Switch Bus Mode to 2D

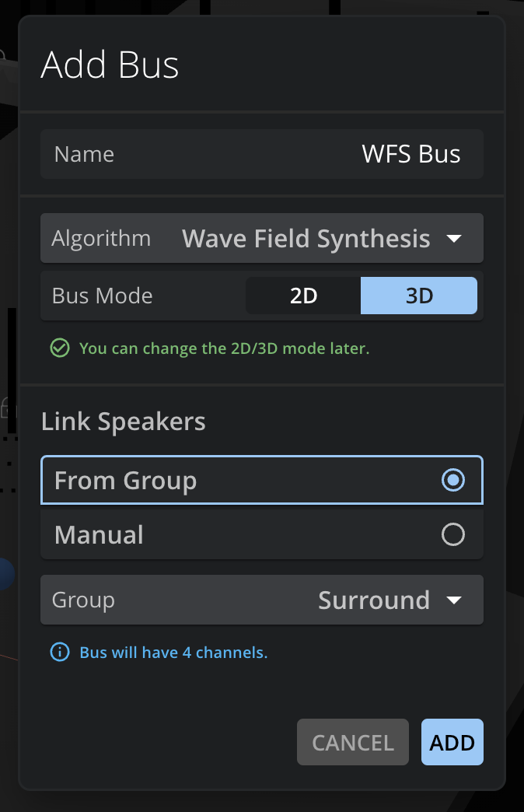[303, 296]
